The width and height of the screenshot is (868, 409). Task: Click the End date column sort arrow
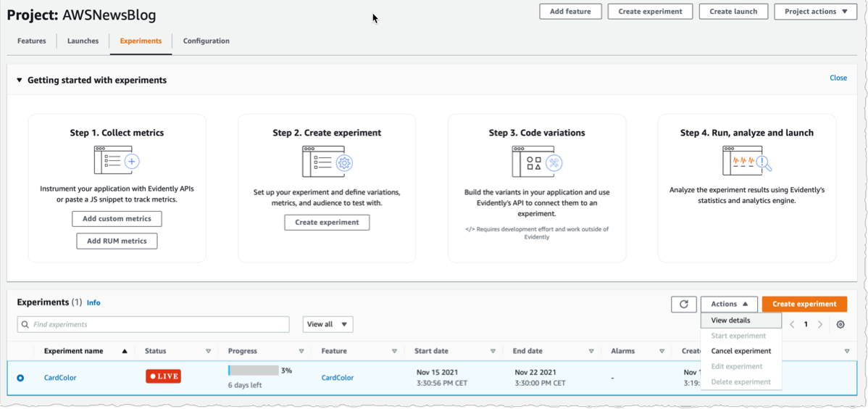point(591,351)
